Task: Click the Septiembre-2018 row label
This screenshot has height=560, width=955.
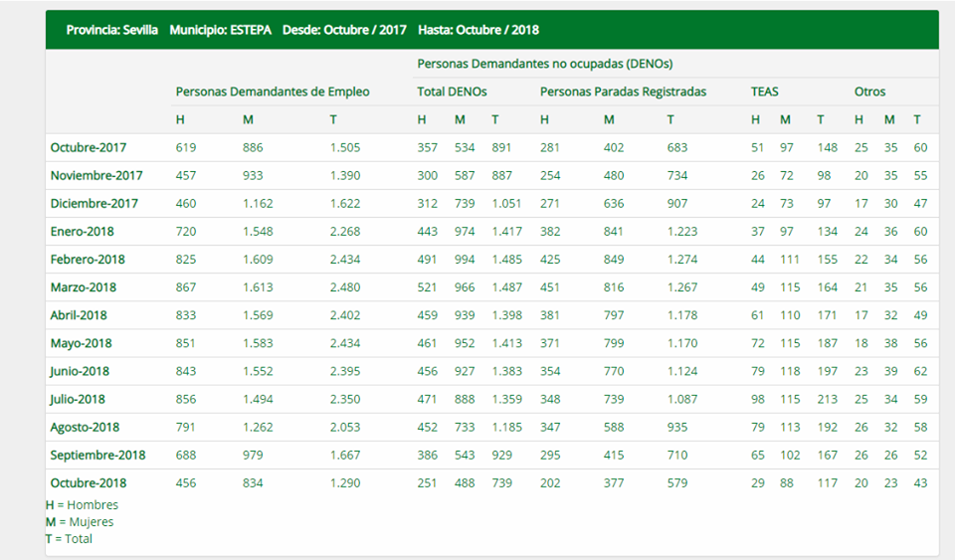Action: [x=97, y=455]
